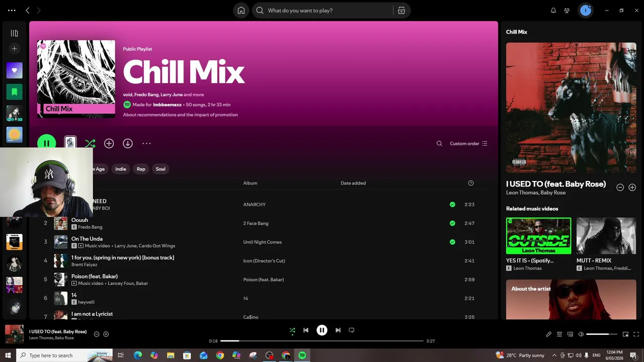Click the Album column header

(250, 183)
